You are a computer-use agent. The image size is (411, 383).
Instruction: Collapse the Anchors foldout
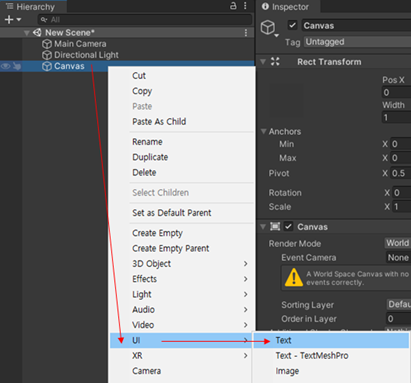pos(264,131)
